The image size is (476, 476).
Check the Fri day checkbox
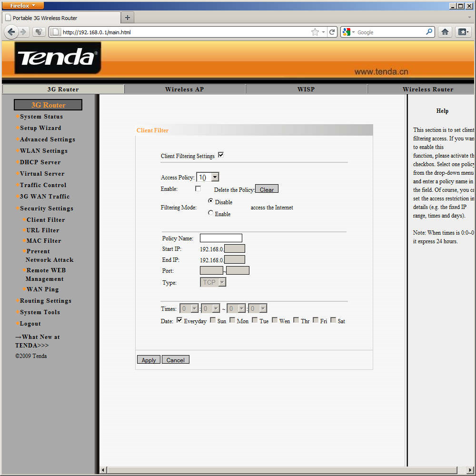click(316, 320)
